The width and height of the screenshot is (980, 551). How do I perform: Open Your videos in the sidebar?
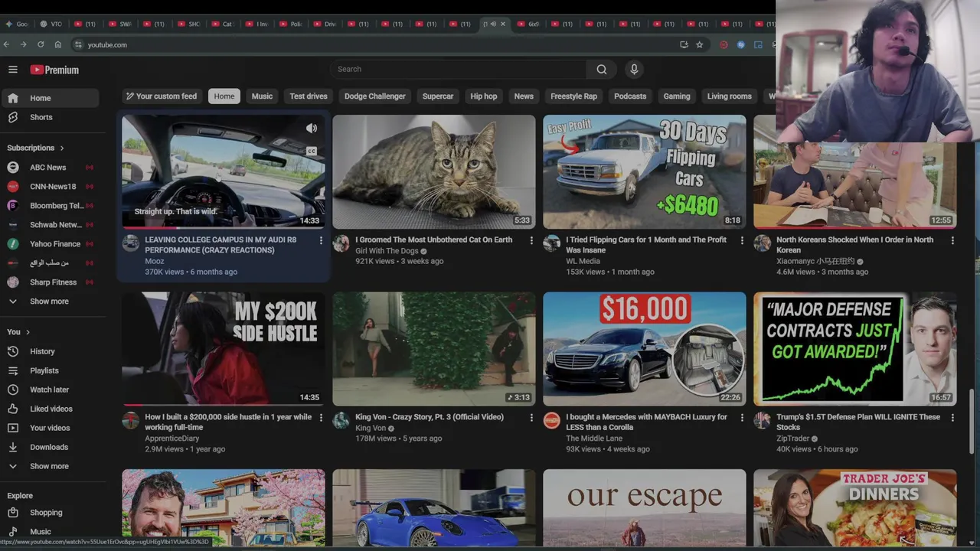pos(51,428)
